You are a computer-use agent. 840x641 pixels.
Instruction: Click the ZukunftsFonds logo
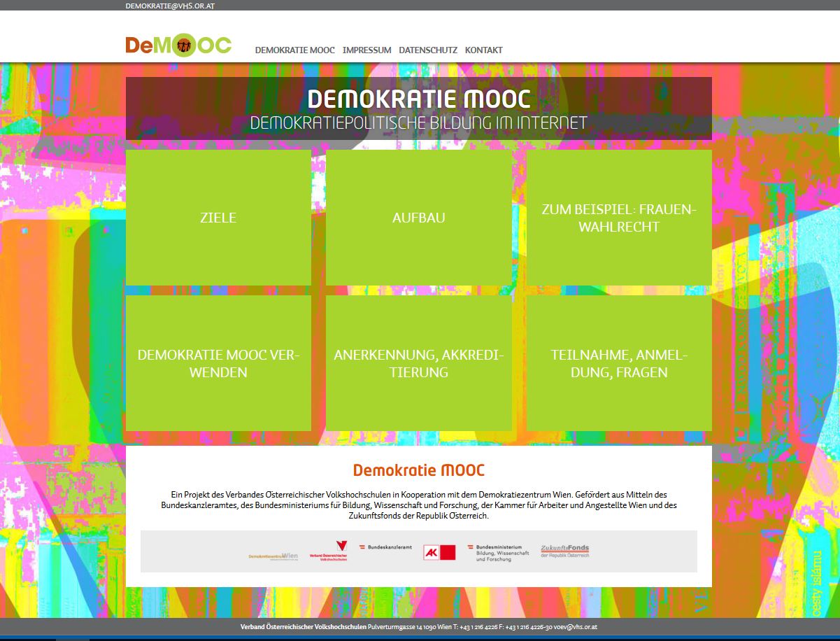pyautogui.click(x=564, y=551)
